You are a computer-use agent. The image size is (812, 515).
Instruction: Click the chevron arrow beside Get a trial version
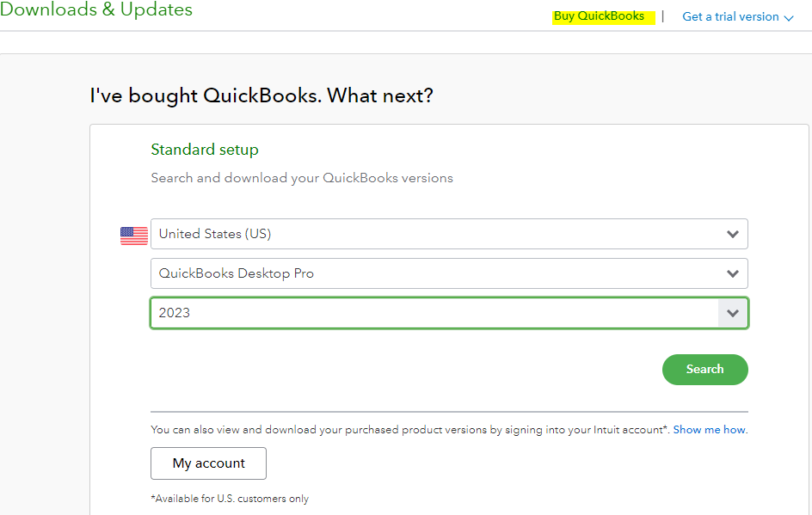click(789, 18)
